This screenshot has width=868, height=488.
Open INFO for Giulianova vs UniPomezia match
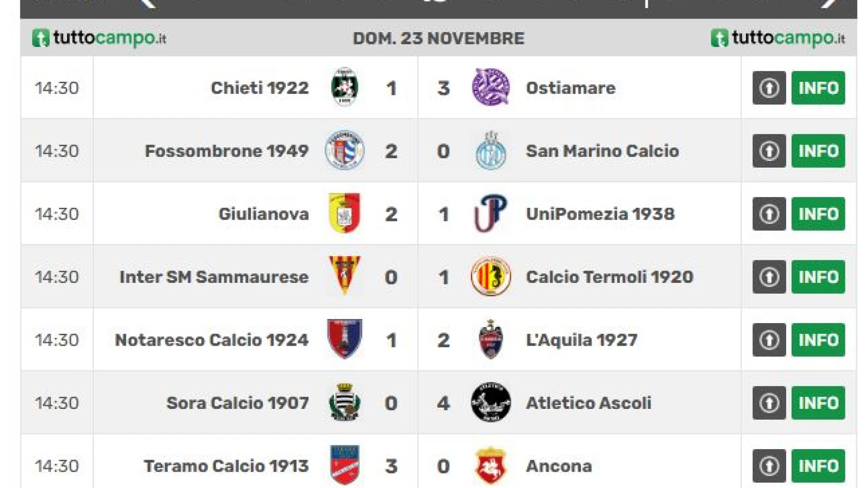[x=818, y=214]
